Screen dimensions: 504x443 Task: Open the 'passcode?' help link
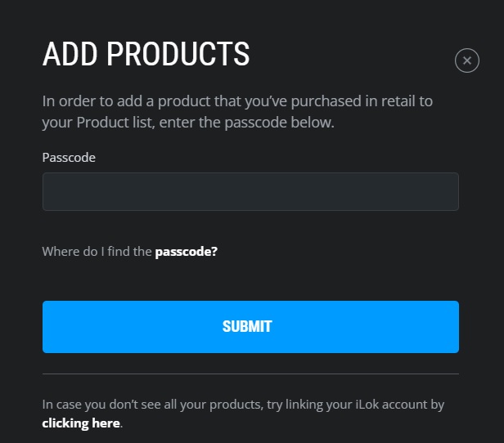click(x=186, y=252)
